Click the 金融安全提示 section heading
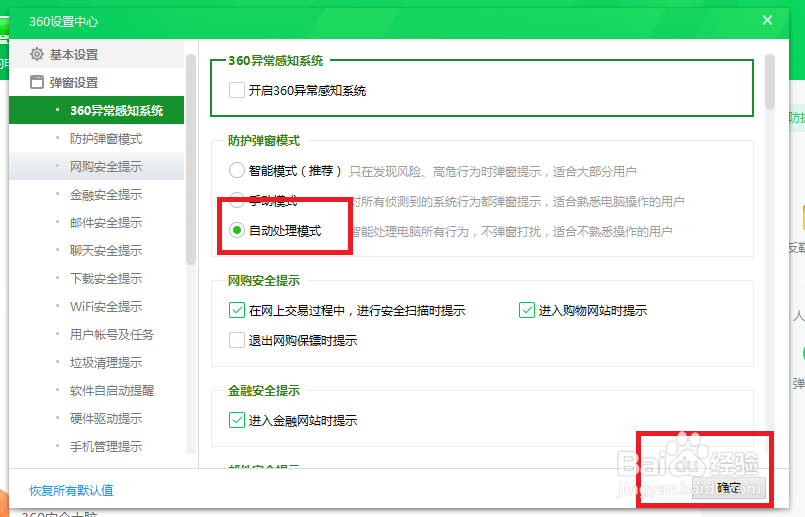 264,391
